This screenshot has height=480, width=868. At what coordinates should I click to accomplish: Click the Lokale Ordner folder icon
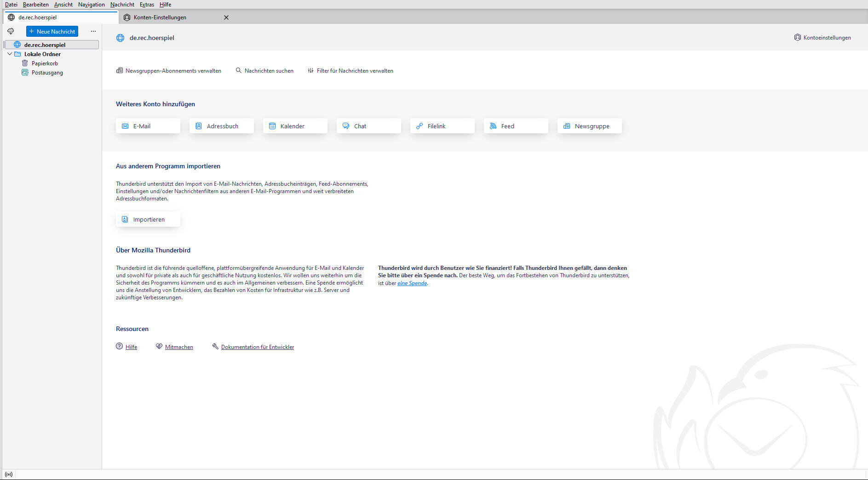click(17, 54)
